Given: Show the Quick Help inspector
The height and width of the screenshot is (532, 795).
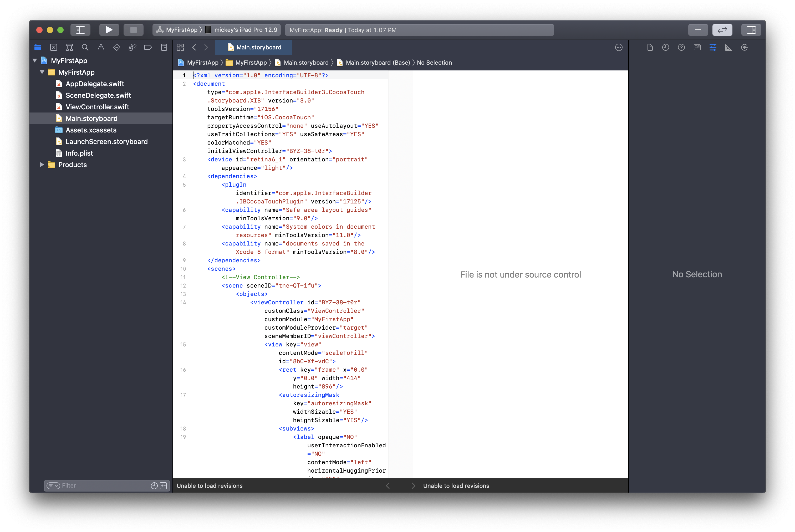Looking at the screenshot, I should [681, 48].
